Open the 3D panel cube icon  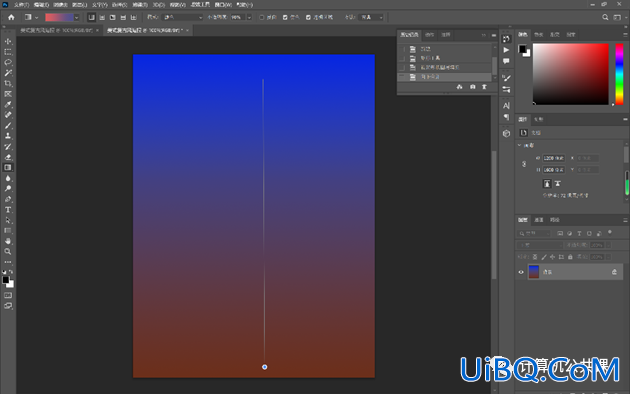click(506, 133)
